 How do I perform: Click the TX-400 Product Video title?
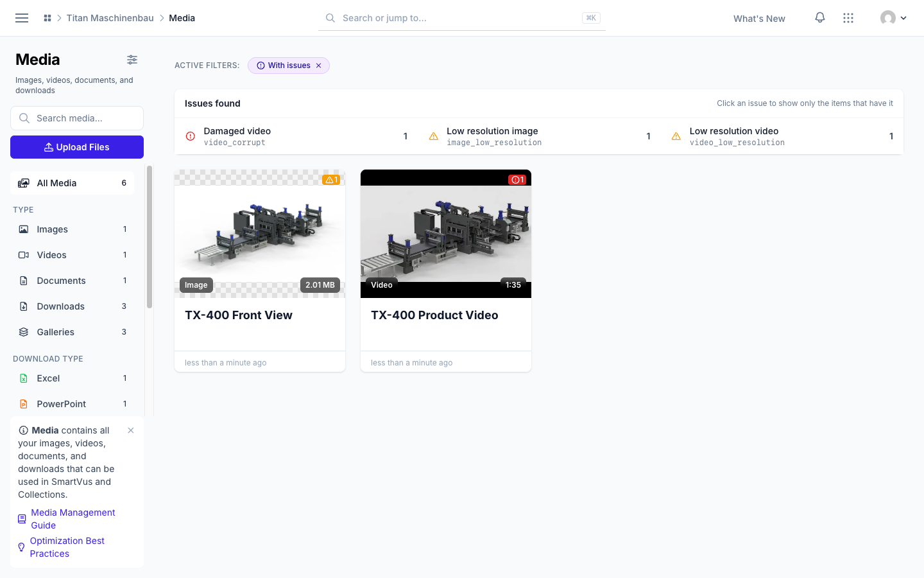tap(434, 315)
